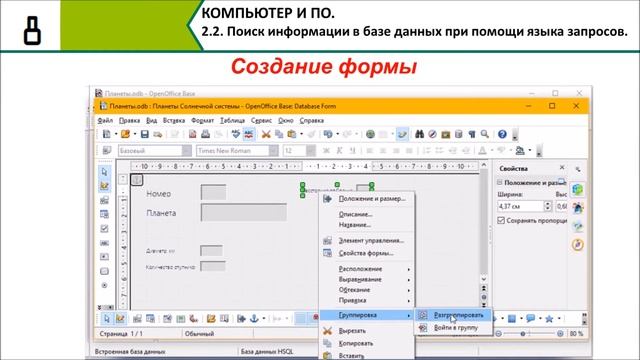
Task: Close the Свойства sidebar panel
Action: (562, 168)
